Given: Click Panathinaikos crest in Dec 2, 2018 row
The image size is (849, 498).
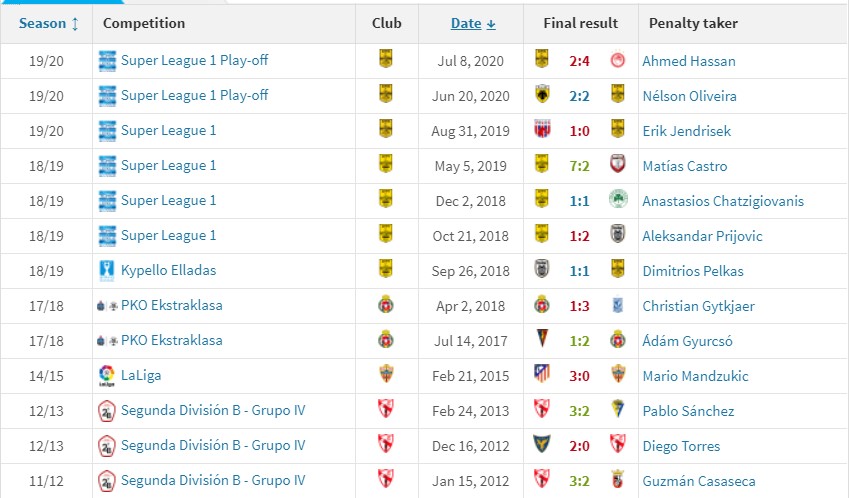Looking at the screenshot, I should click(617, 200).
